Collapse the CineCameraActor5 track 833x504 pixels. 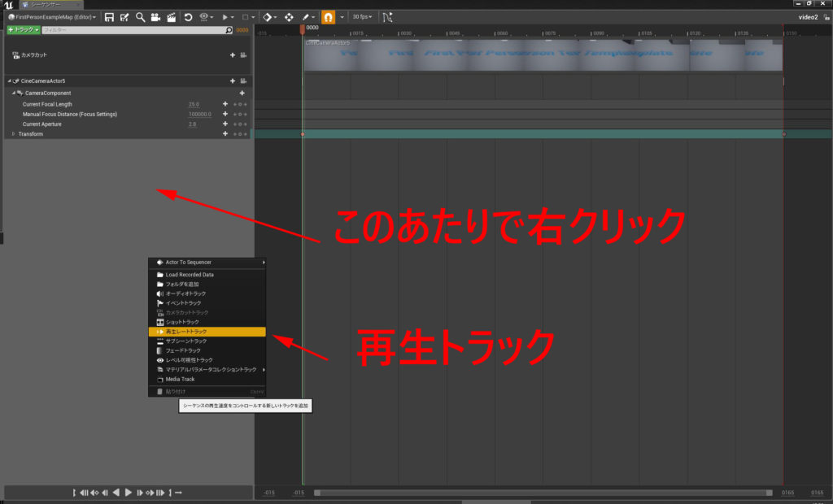click(x=7, y=81)
